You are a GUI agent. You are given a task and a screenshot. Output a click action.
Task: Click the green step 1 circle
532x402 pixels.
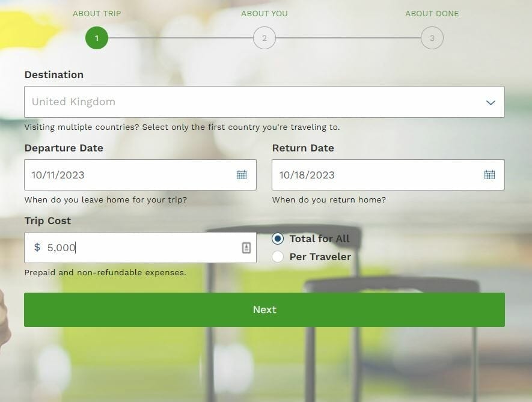[x=97, y=38]
